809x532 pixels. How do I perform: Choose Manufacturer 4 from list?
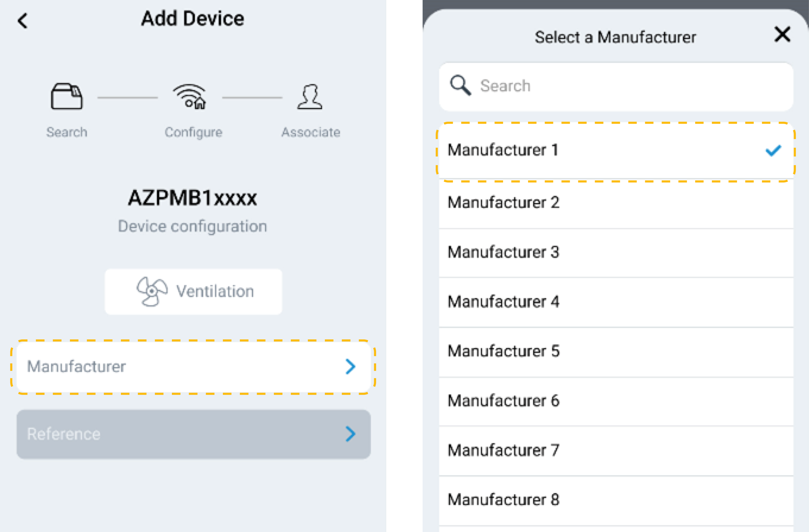503,302
